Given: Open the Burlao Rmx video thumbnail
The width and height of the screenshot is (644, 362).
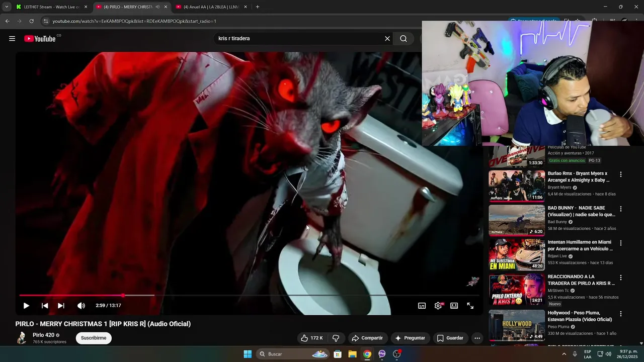Looking at the screenshot, I should tap(517, 186).
